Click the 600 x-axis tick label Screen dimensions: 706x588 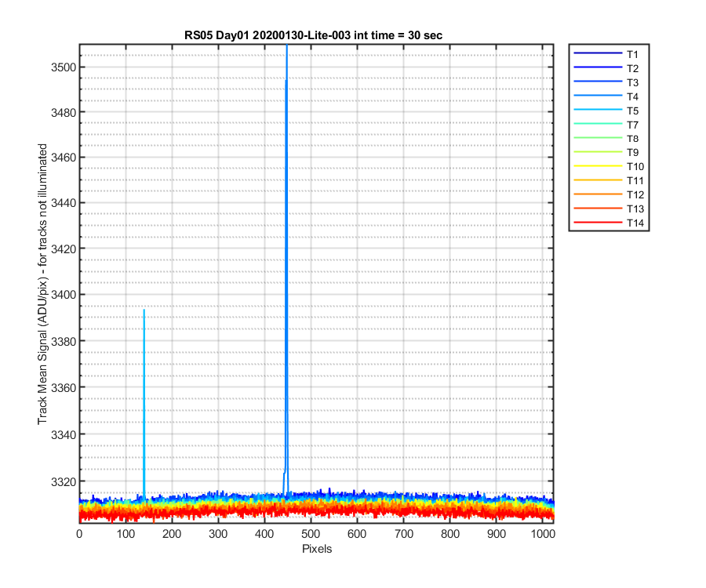pyautogui.click(x=357, y=534)
